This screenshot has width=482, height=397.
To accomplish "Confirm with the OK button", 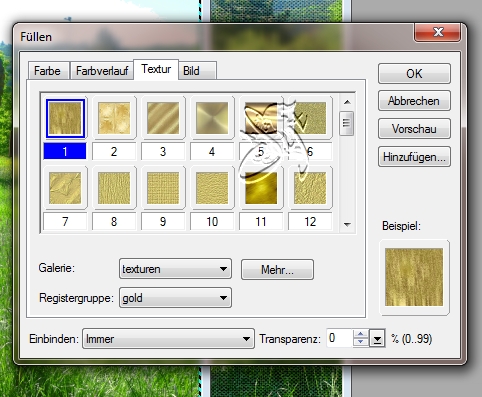I will (x=414, y=74).
